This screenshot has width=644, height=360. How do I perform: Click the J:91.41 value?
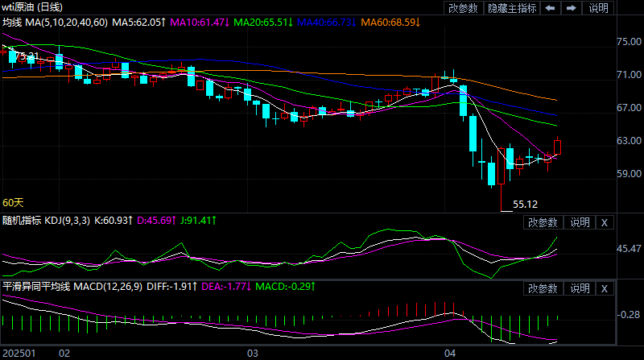[x=198, y=221]
